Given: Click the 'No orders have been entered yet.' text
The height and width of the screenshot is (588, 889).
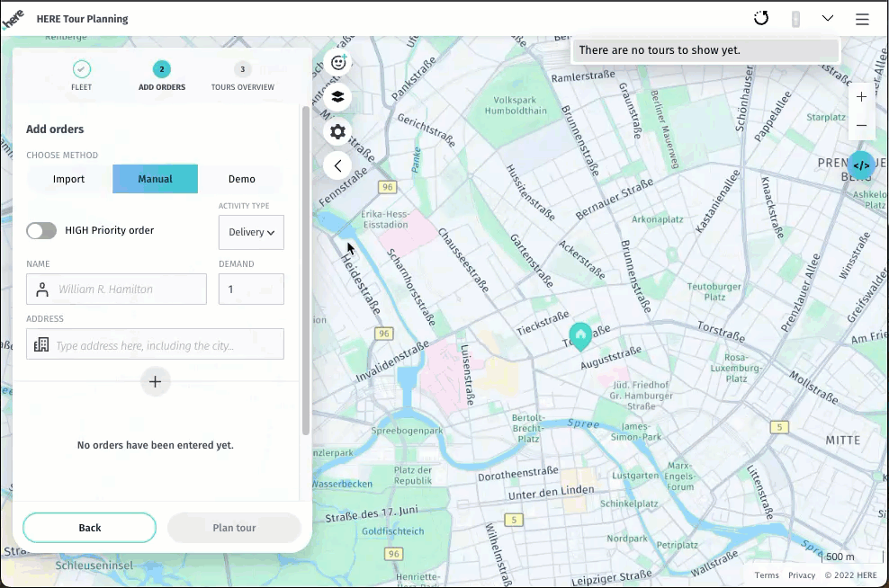Looking at the screenshot, I should (156, 445).
